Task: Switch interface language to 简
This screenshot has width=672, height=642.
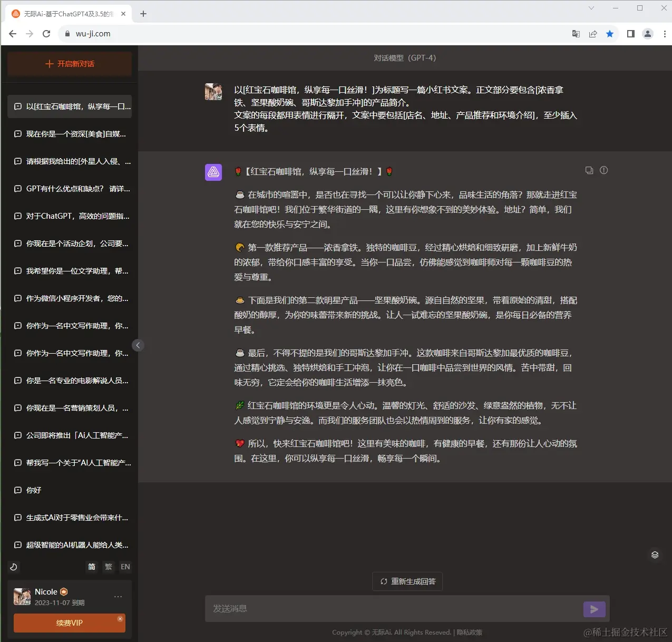Action: coord(91,567)
